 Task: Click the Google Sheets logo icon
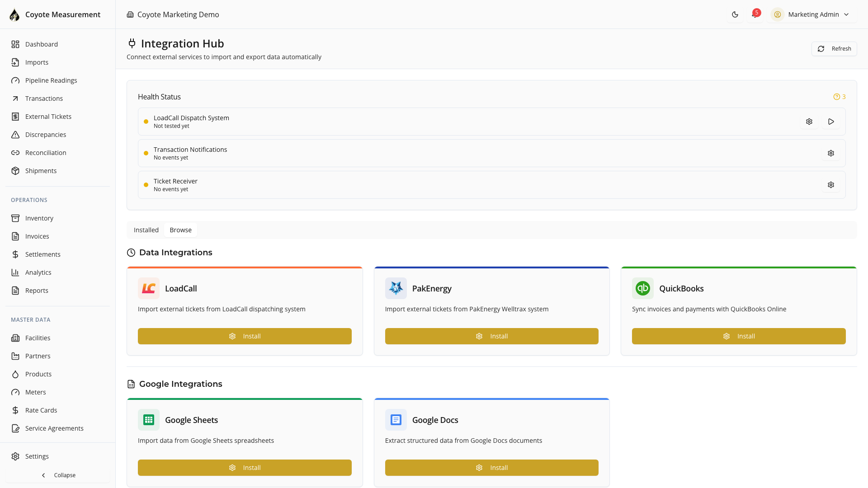[x=149, y=420]
